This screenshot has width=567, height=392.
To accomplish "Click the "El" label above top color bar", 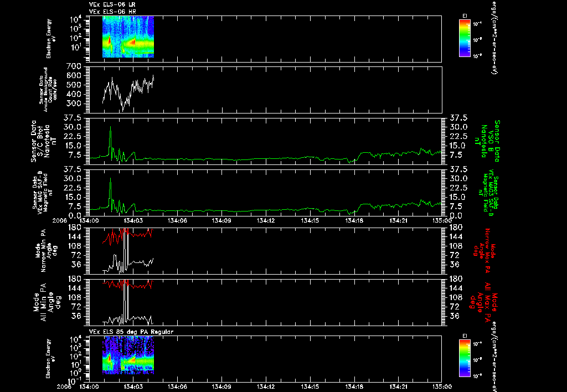I will 465,16.
